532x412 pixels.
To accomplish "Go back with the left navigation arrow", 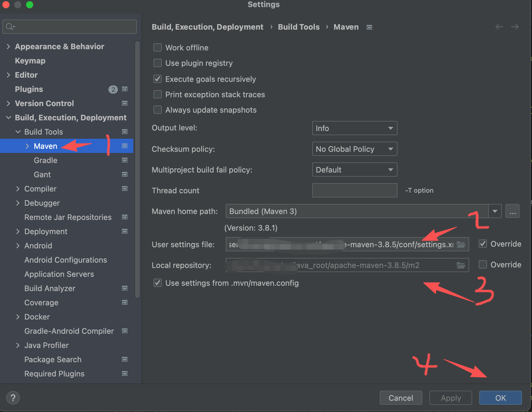I will click(499, 27).
